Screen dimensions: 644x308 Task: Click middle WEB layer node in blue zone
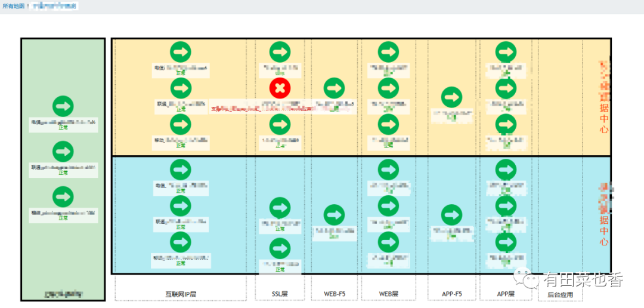point(388,206)
